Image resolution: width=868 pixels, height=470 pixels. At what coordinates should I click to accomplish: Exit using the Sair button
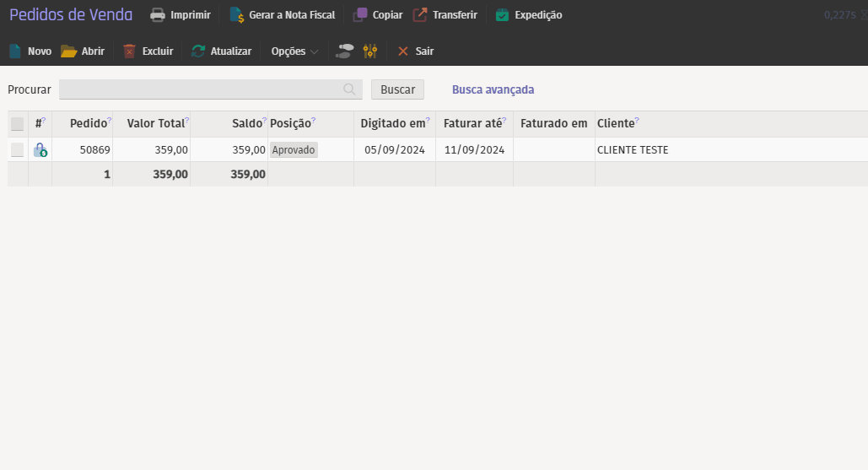415,51
